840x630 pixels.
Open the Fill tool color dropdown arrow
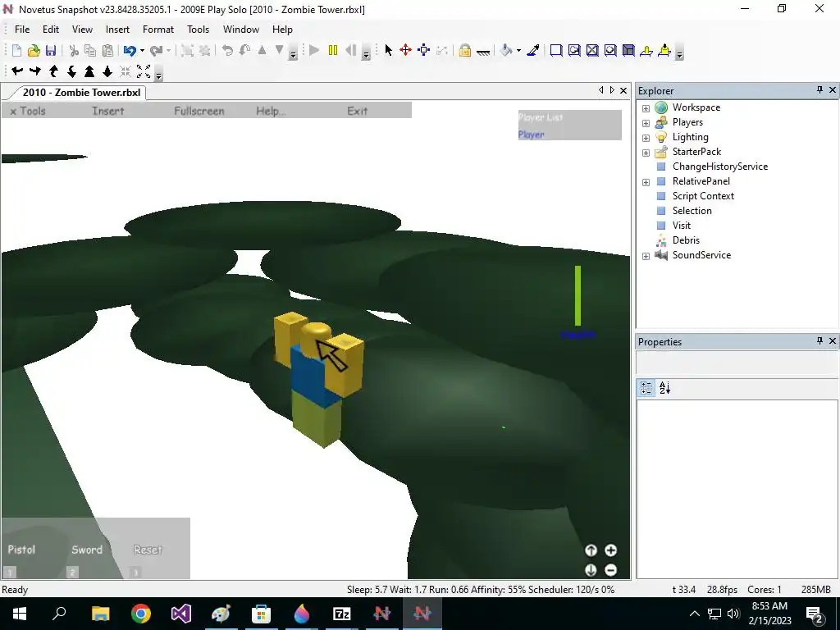518,50
